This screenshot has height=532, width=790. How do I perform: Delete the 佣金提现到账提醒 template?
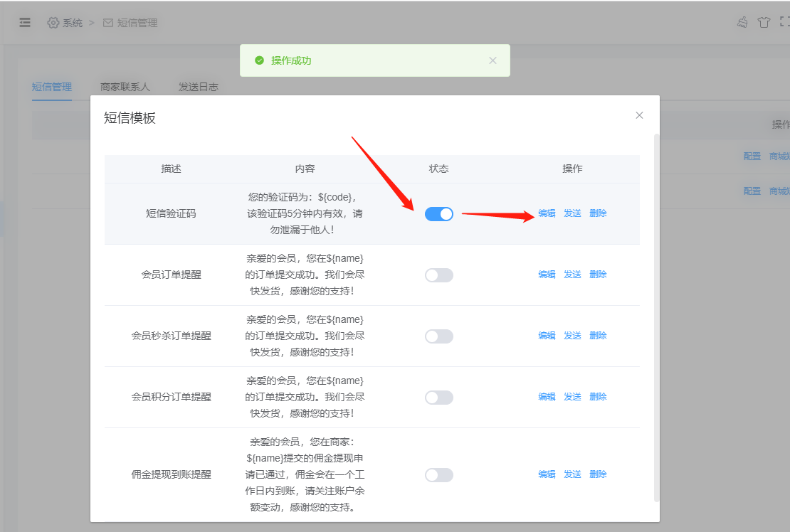point(598,474)
